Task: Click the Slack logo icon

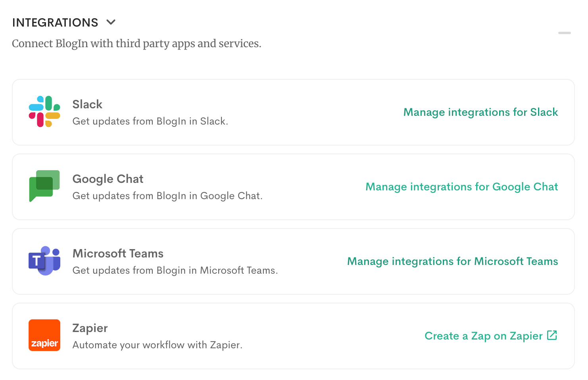Action: tap(44, 111)
